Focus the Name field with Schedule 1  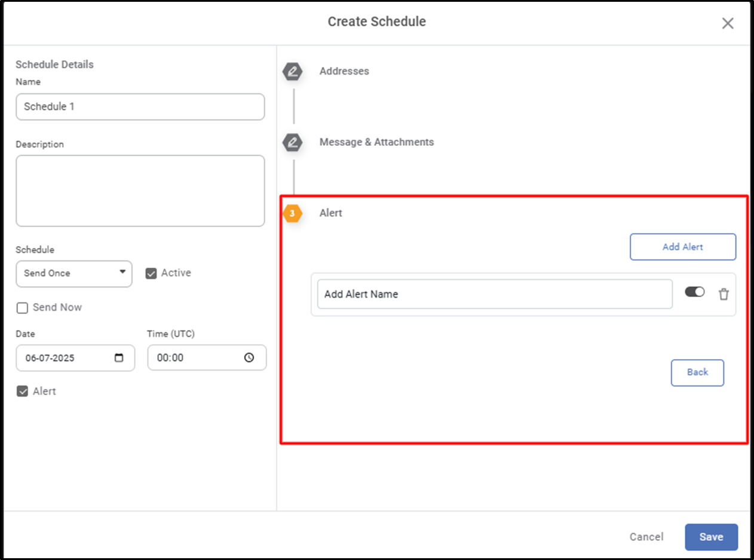pyautogui.click(x=140, y=106)
